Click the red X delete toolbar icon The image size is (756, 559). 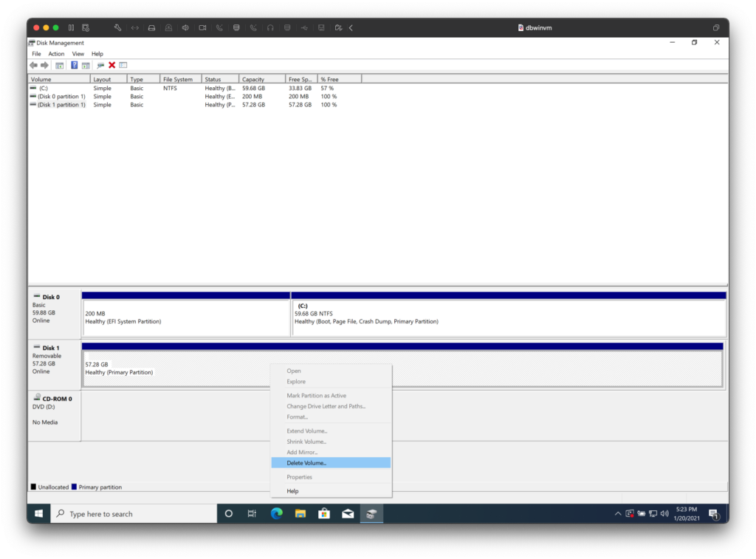coord(112,65)
